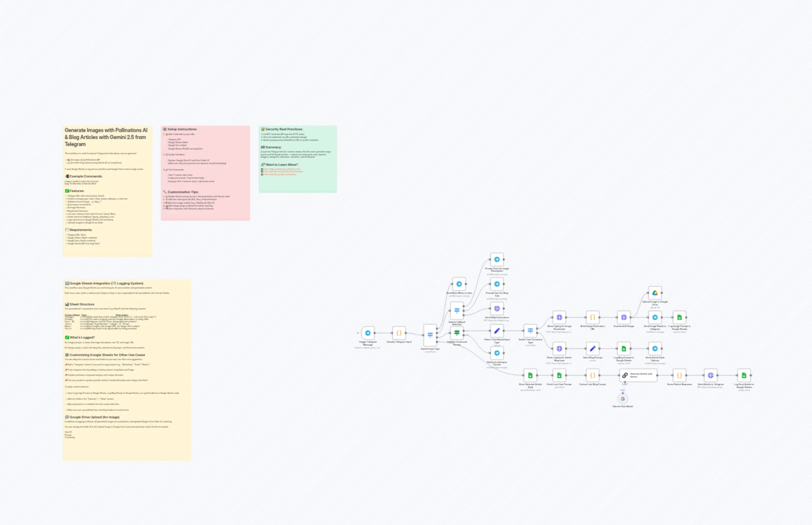This screenshot has height=525, width=812.
Task: Open the Notify Invalid Input Format node
Action: [x=498, y=353]
